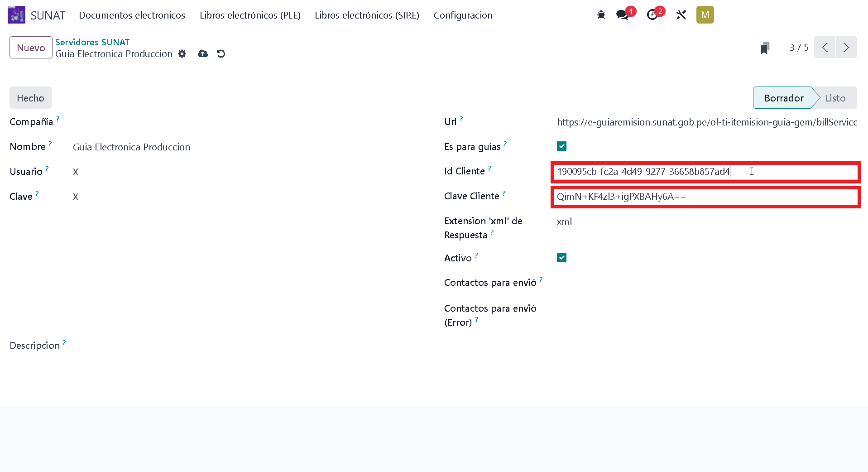Open user avatar M menu
Viewport: 868px width, 472px height.
click(x=705, y=15)
